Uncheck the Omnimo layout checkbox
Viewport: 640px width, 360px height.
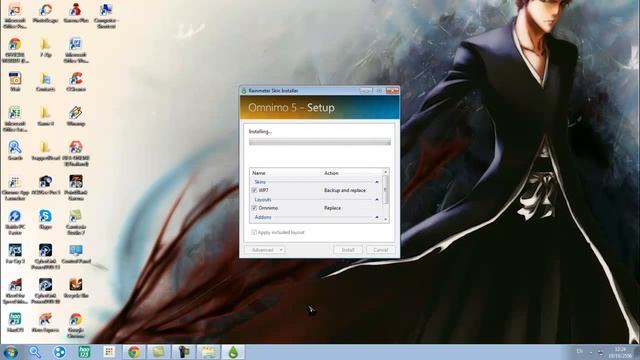(254, 208)
